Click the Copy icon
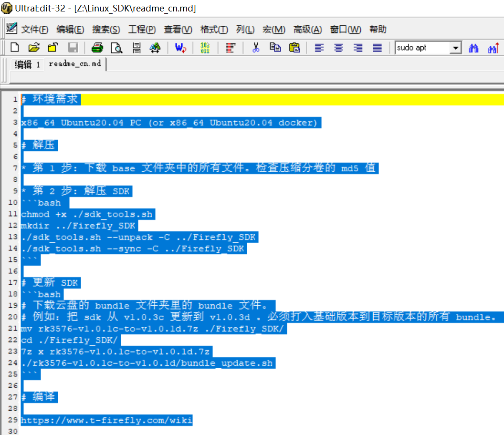The height and width of the screenshot is (435, 504). click(275, 48)
